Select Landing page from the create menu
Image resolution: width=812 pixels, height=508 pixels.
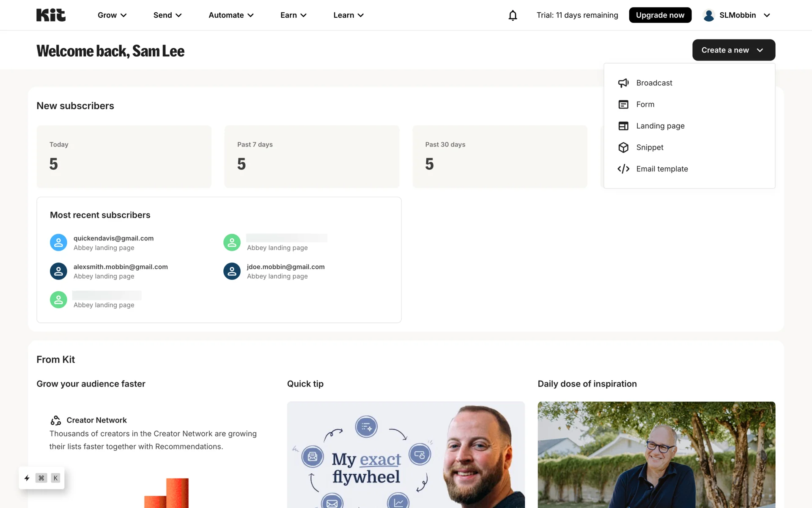(660, 126)
